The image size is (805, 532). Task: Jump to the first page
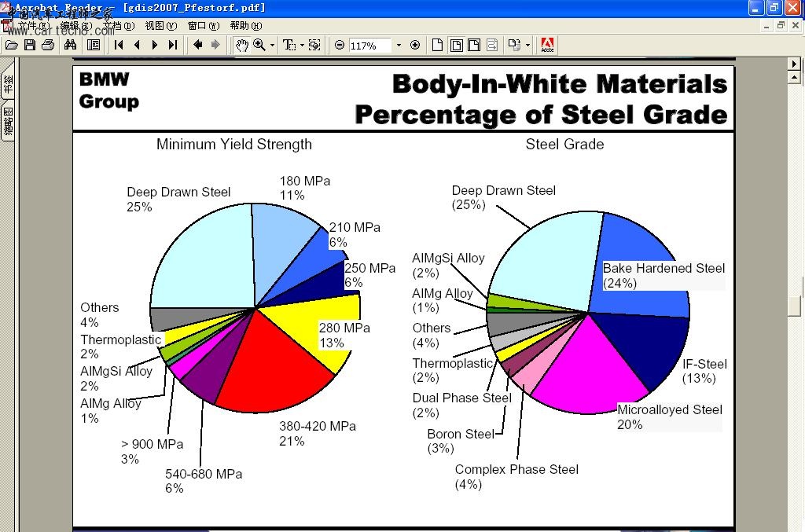coord(119,45)
